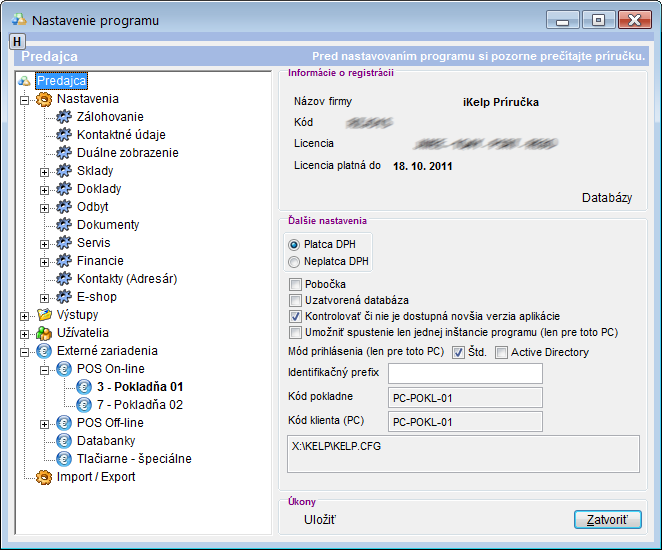Expand the POS Off-line node
The height and width of the screenshot is (550, 662).
(x=44, y=423)
